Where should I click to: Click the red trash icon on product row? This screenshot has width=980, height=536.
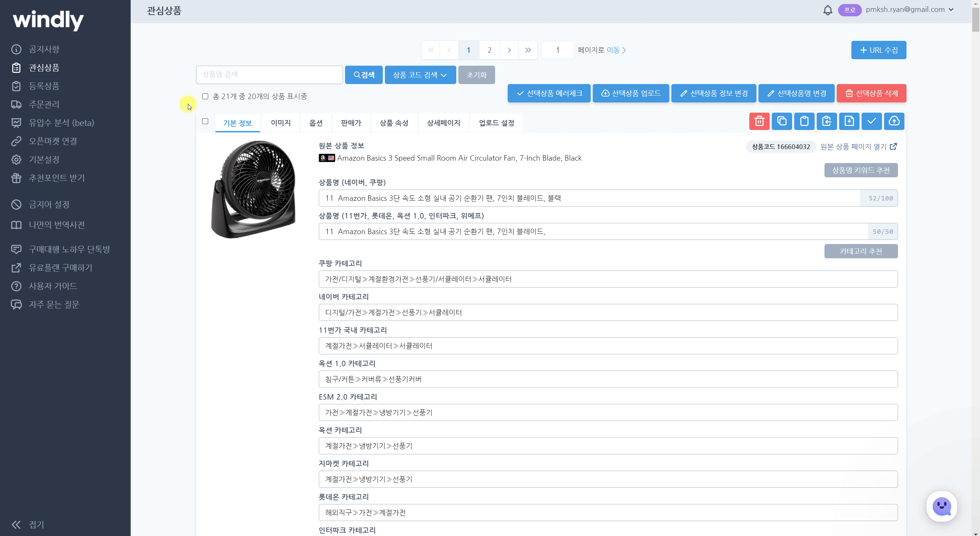pyautogui.click(x=759, y=121)
